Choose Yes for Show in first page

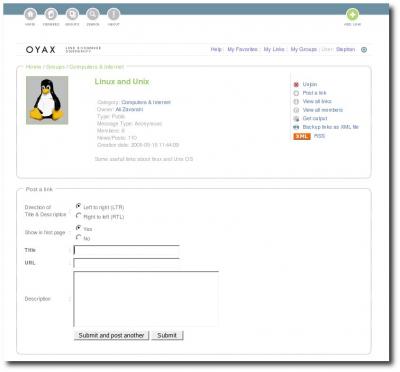coord(78,228)
